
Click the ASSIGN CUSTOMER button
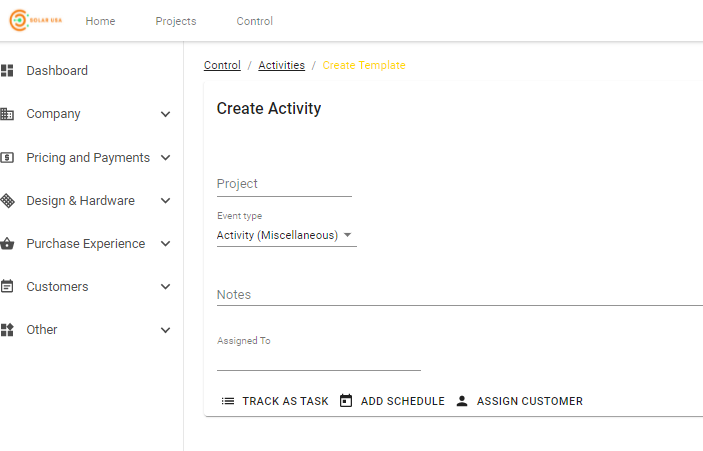coord(519,401)
